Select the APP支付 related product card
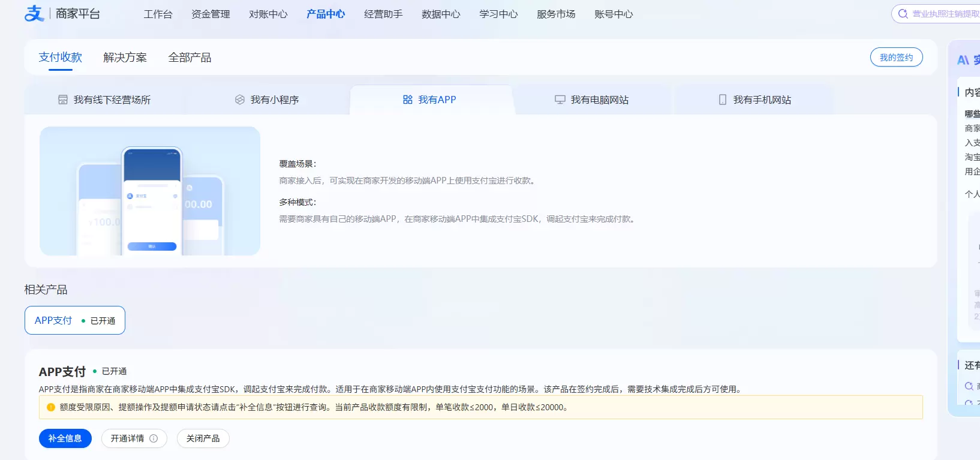 click(75, 320)
